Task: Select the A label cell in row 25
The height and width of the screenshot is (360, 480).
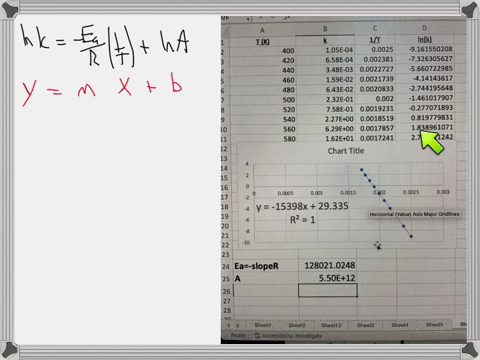Action: tap(266, 279)
